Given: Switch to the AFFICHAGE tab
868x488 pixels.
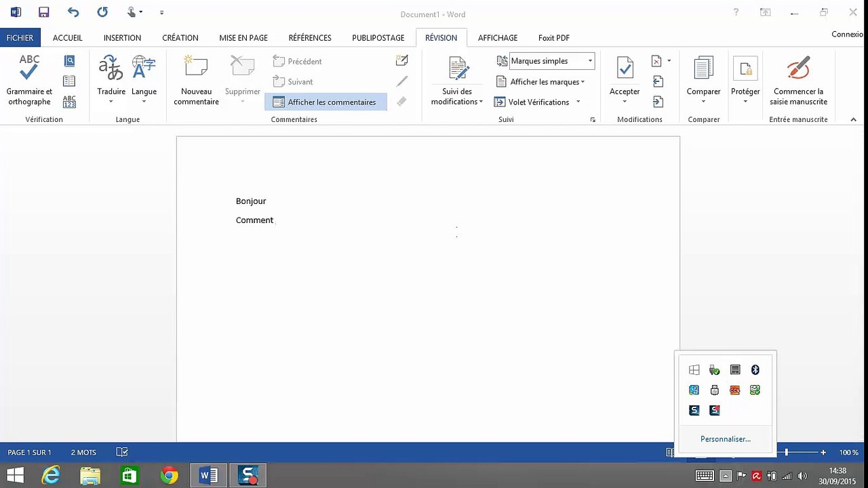Looking at the screenshot, I should pos(498,38).
